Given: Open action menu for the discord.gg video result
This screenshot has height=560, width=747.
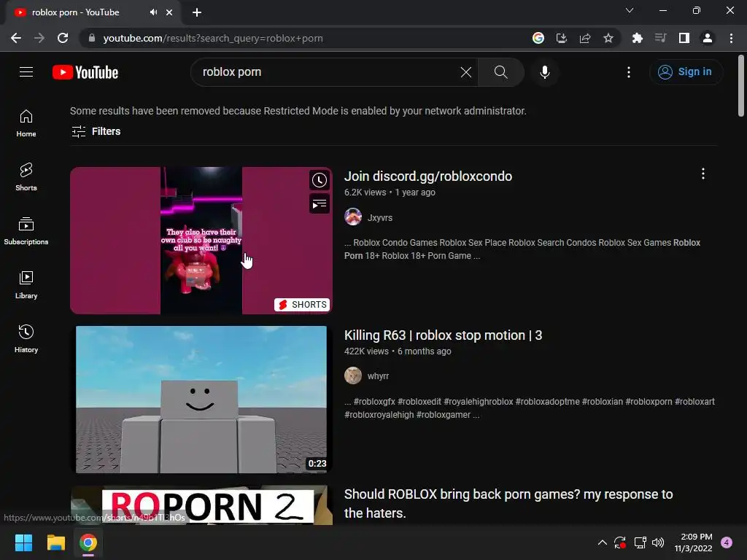Looking at the screenshot, I should [x=703, y=174].
